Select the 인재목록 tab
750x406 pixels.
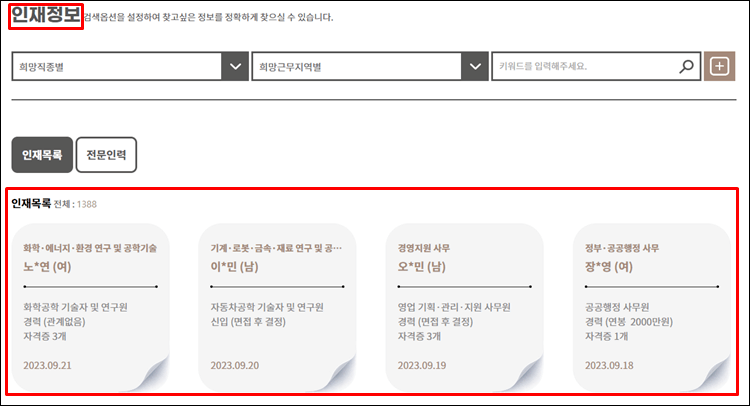42,155
